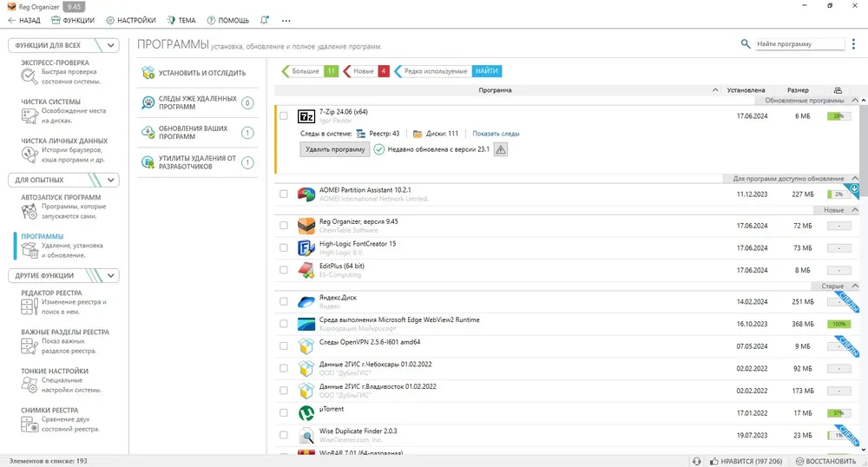The width and height of the screenshot is (868, 467).
Task: Click the AOMEI Partition Assistant icon
Action: [x=306, y=194]
